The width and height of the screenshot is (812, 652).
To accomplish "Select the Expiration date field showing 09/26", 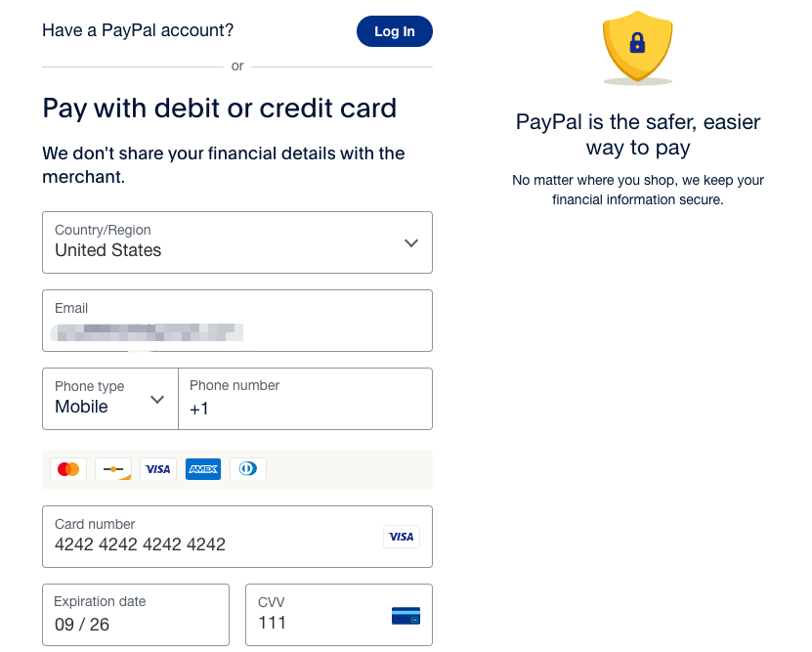I will (135, 615).
